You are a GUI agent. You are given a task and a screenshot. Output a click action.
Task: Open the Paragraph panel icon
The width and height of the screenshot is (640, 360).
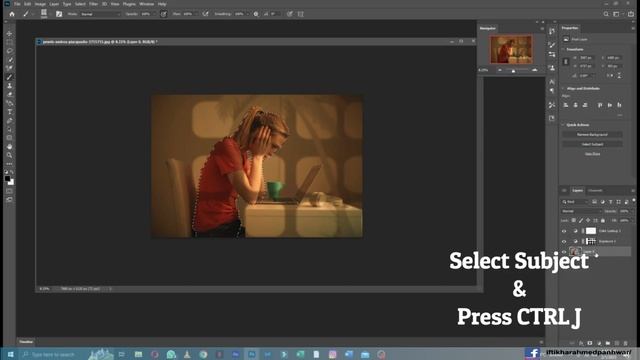(552, 91)
